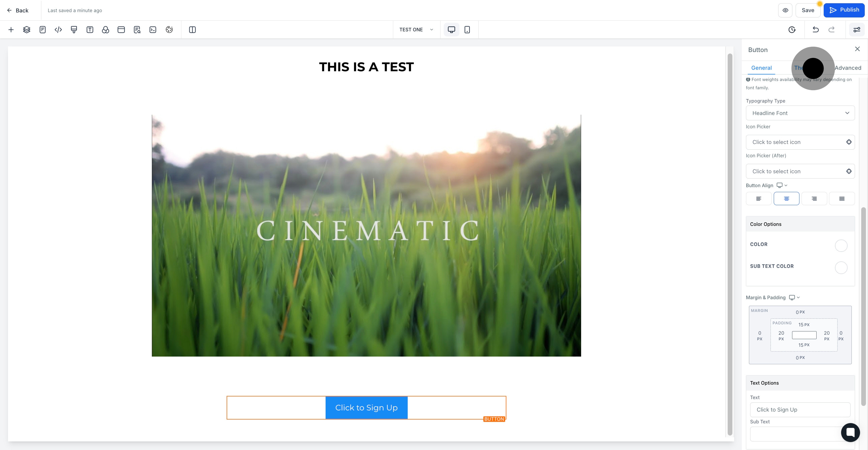Screen dimensions: 868x450
Task: Open the SEO document search icon
Action: [x=137, y=30]
